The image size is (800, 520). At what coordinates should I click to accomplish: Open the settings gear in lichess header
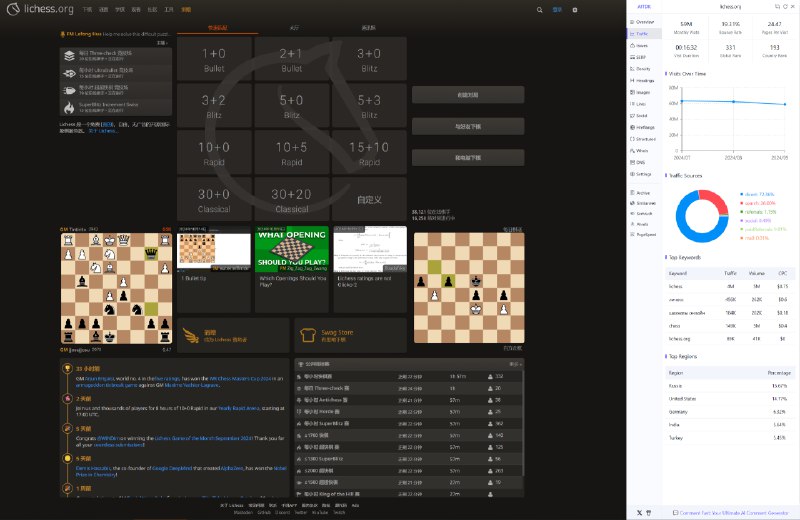tap(574, 10)
